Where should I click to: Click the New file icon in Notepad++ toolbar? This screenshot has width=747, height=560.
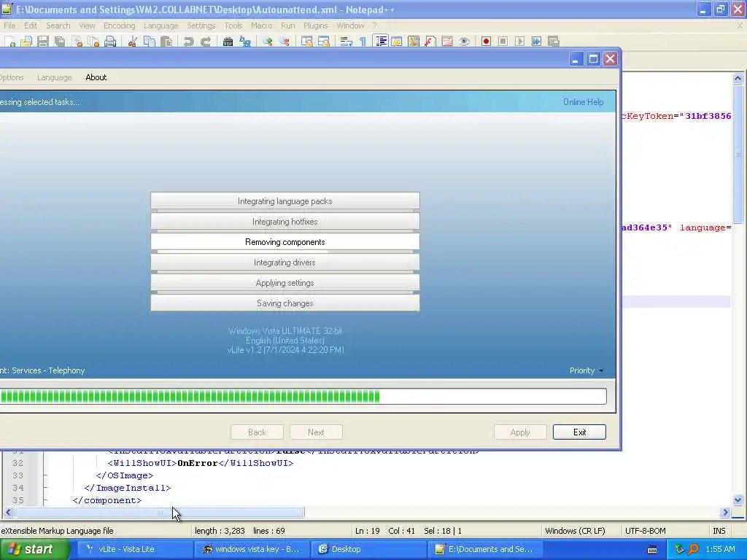(9, 42)
